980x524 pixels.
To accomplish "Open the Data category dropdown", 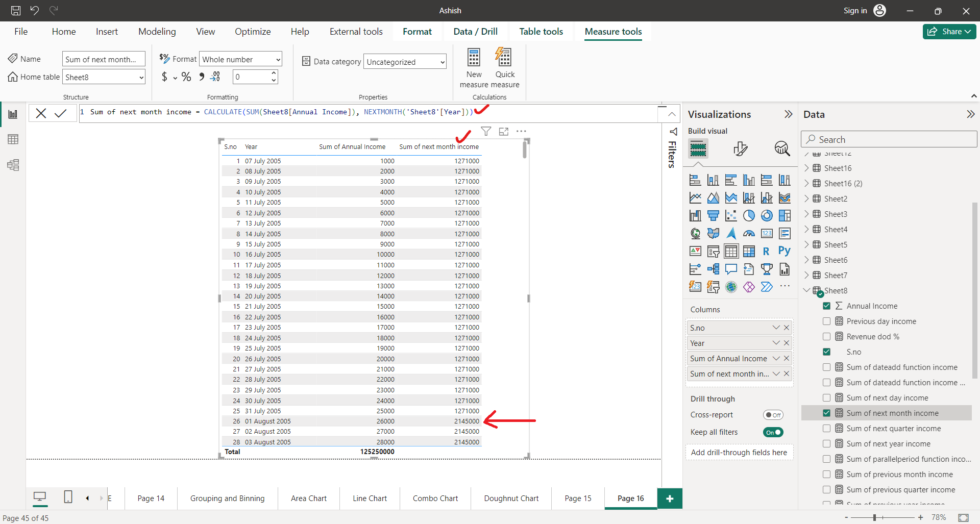I will 404,61.
